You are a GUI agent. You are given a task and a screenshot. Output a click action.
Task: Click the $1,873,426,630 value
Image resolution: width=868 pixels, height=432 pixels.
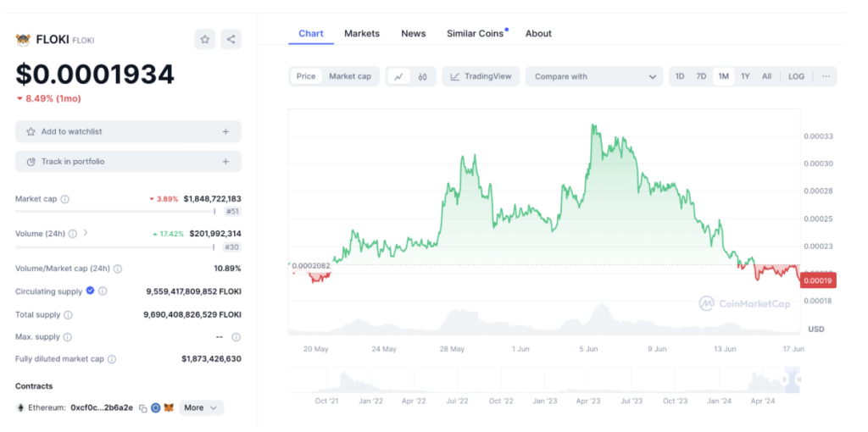(x=211, y=359)
